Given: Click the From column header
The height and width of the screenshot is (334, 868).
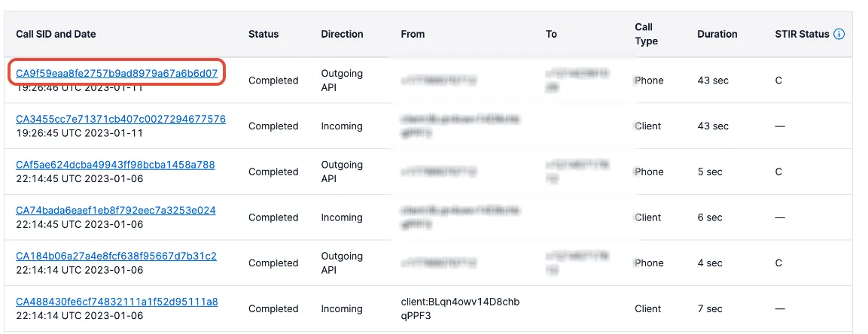Looking at the screenshot, I should click(x=413, y=35).
